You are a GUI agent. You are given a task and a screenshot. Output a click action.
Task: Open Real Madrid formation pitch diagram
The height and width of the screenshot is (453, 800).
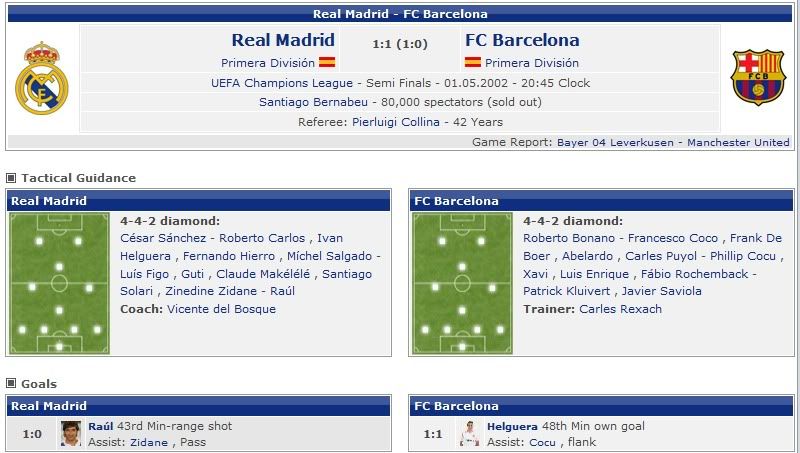(x=59, y=283)
